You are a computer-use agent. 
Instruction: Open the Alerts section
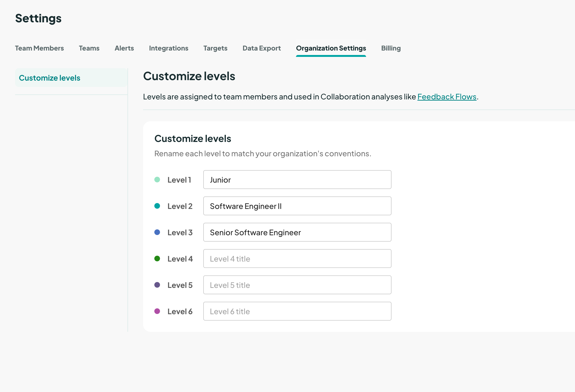[124, 48]
